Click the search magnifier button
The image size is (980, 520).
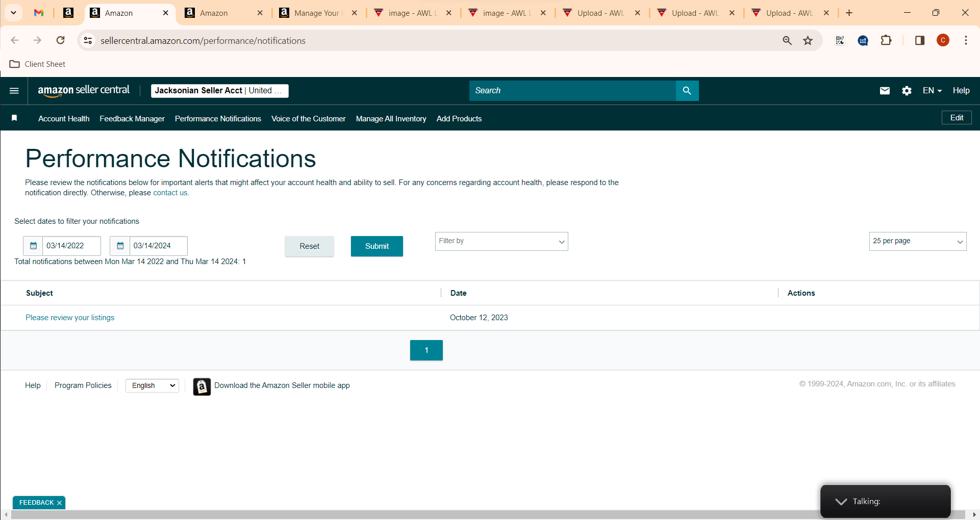(x=687, y=91)
